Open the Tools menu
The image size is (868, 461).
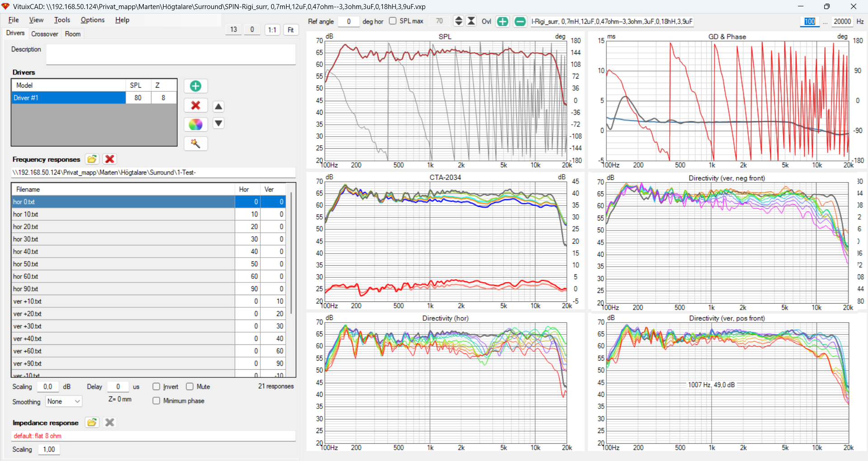point(62,20)
